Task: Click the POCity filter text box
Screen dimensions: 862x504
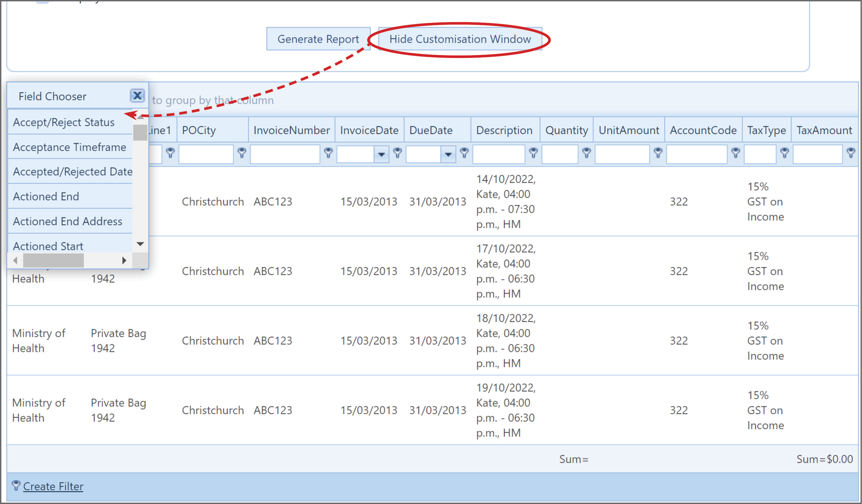Action: 206,154
